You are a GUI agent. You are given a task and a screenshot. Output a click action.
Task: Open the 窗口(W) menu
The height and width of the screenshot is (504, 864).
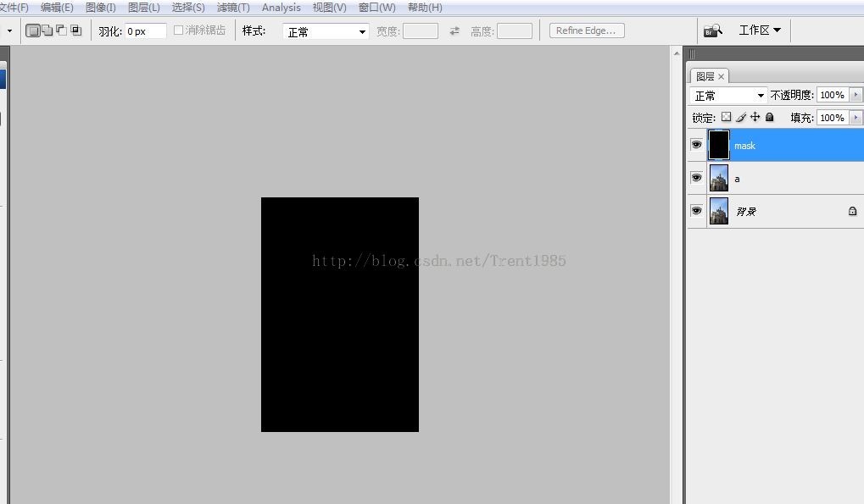click(377, 8)
